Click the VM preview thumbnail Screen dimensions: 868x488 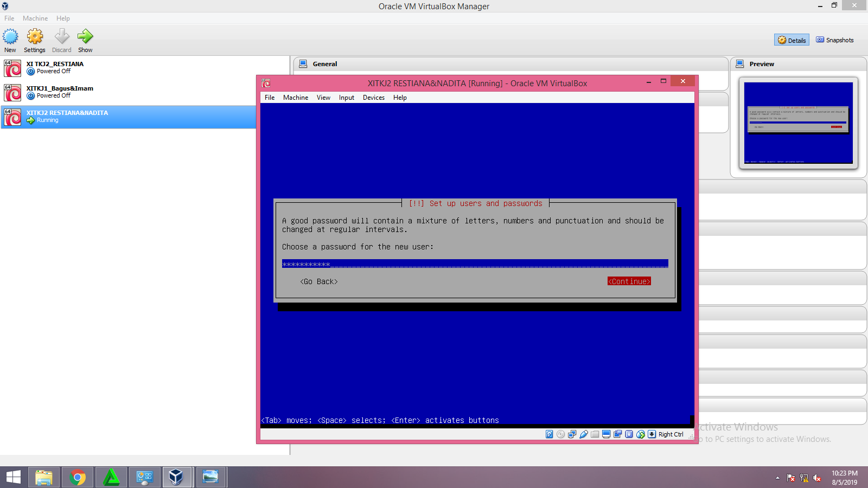(x=798, y=123)
